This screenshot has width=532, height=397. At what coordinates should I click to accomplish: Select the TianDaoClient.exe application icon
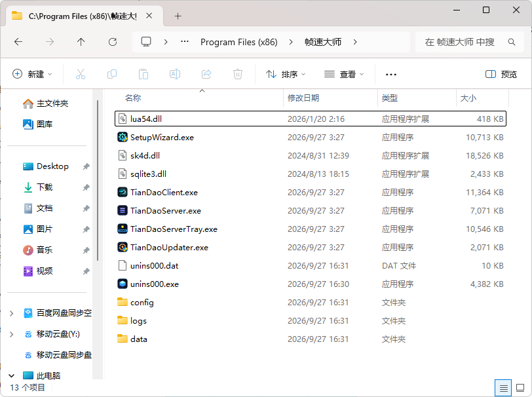tap(122, 192)
